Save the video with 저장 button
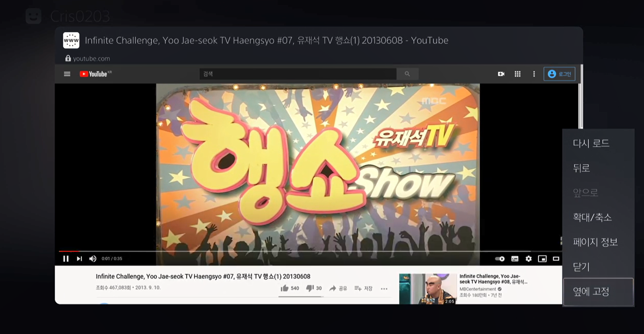The image size is (644, 334). 363,288
